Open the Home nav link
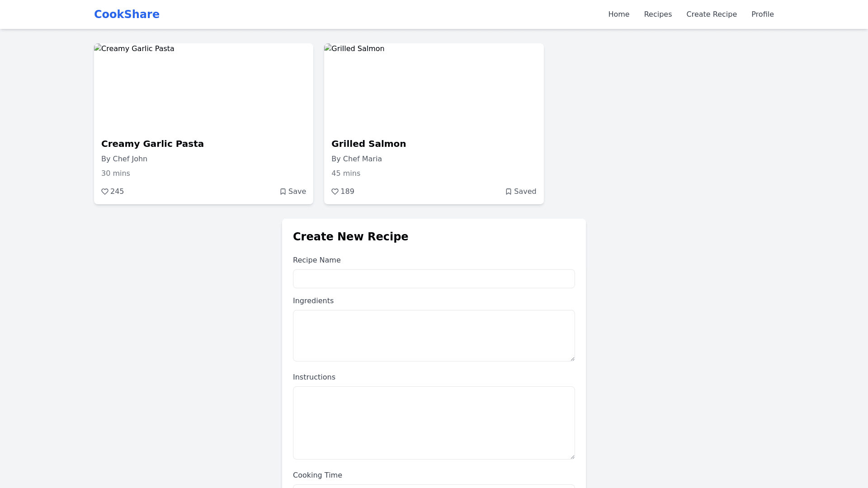Image resolution: width=868 pixels, height=488 pixels. pos(618,14)
